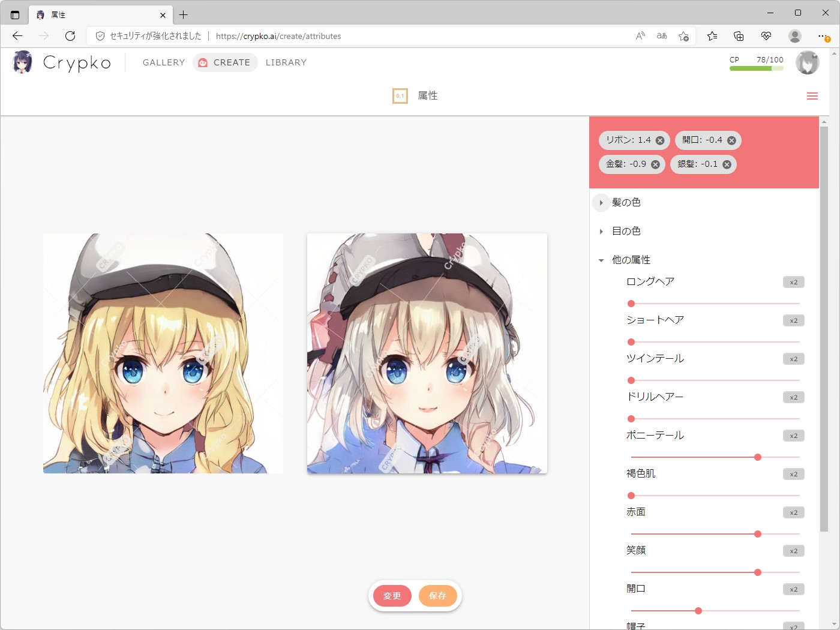Remove the 金髪: -0.9 attribute chip
The image size is (840, 630).
[655, 164]
